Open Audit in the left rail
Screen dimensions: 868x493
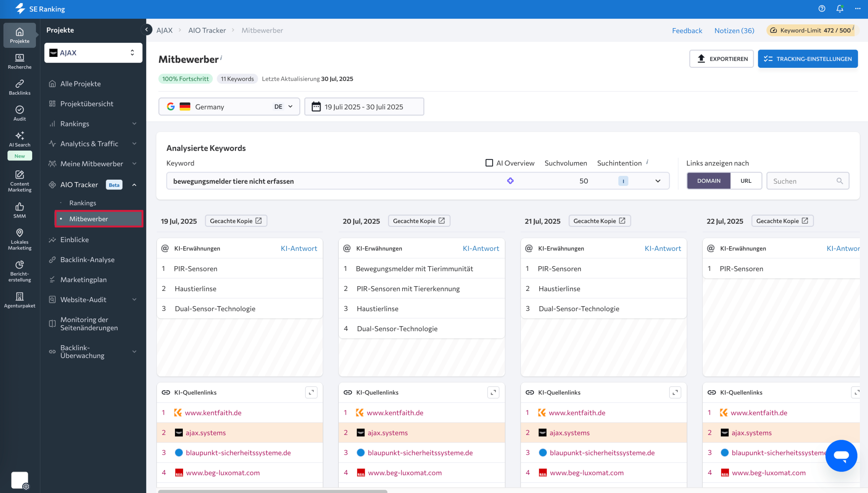click(x=20, y=113)
